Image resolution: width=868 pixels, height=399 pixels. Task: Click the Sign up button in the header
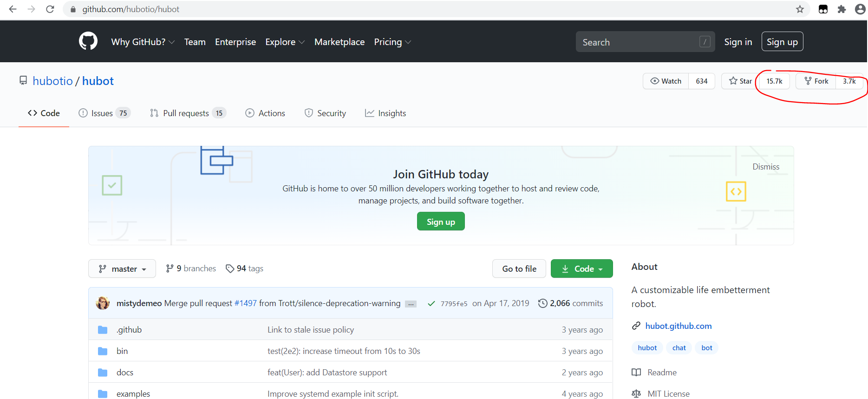(782, 42)
